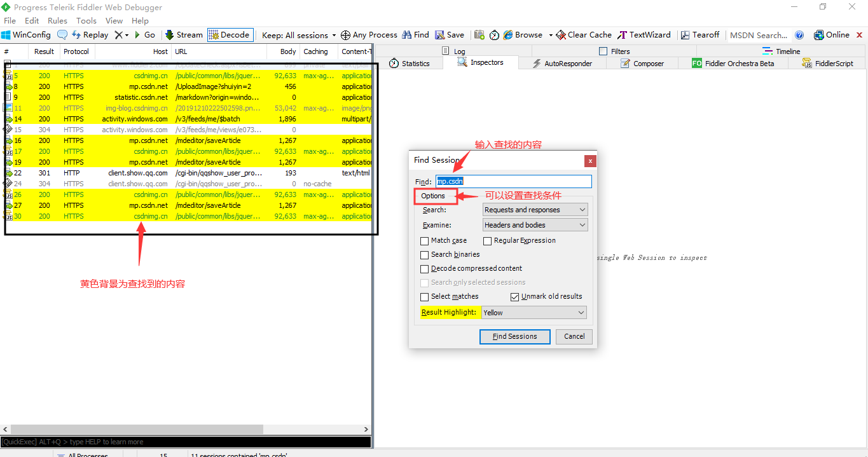Screen dimensions: 868x457
Task: Enable the Regular Expression checkbox
Action: tap(488, 241)
